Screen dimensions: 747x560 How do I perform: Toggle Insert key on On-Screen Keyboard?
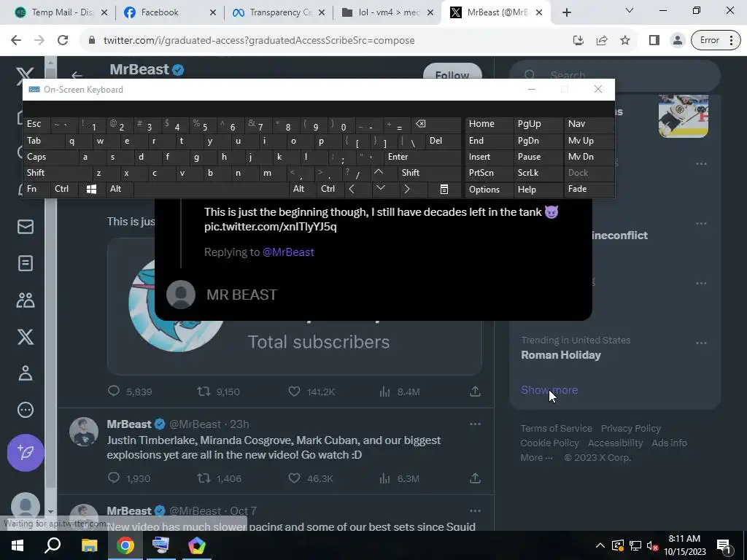click(489, 157)
